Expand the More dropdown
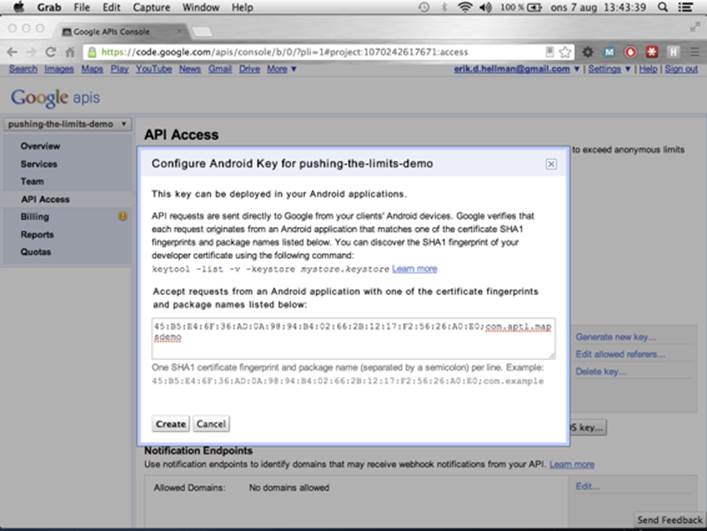 pos(281,69)
